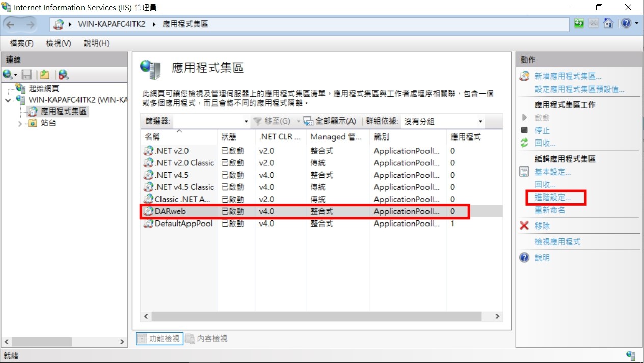This screenshot has width=644, height=363.
Task: Click 說明 link in Actions pane
Action: pos(542,258)
